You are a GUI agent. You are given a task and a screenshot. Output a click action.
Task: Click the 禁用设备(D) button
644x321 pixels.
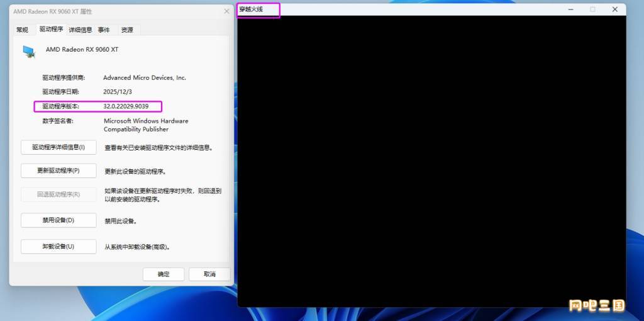pyautogui.click(x=58, y=220)
